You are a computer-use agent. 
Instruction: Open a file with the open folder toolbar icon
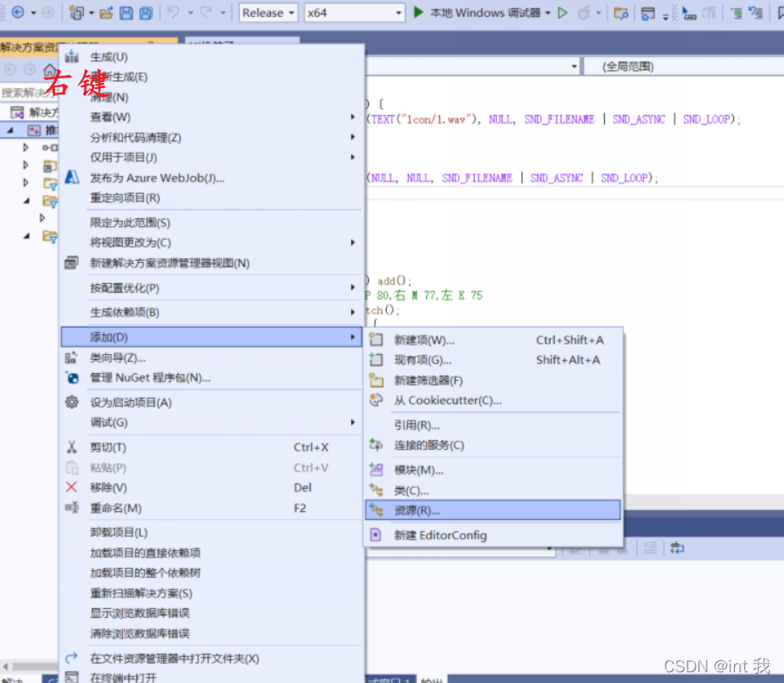(106, 12)
